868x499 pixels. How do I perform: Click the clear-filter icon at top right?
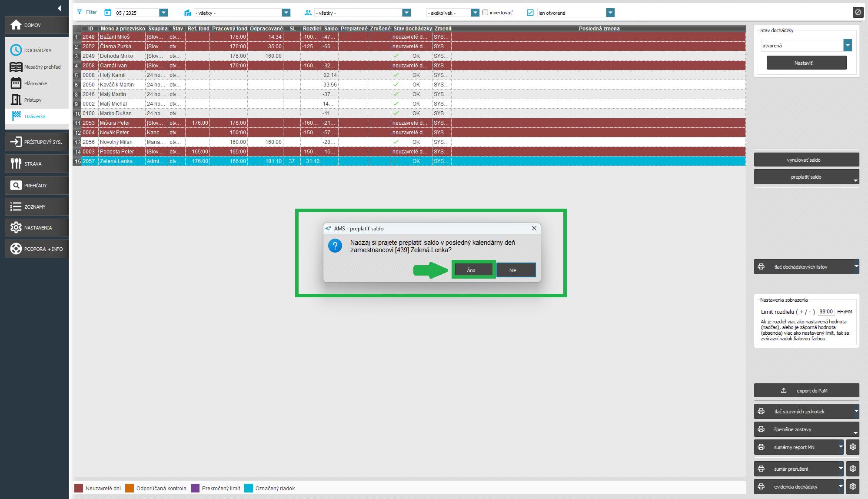[858, 12]
